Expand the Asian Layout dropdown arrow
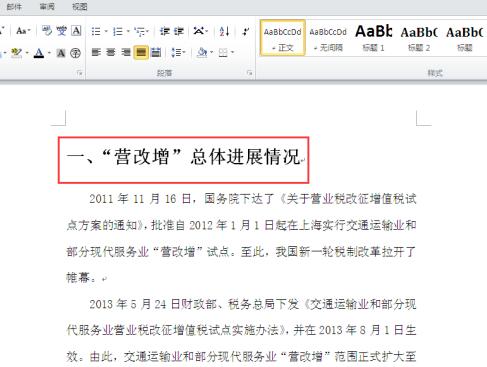The height and width of the screenshot is (367, 487). [207, 32]
